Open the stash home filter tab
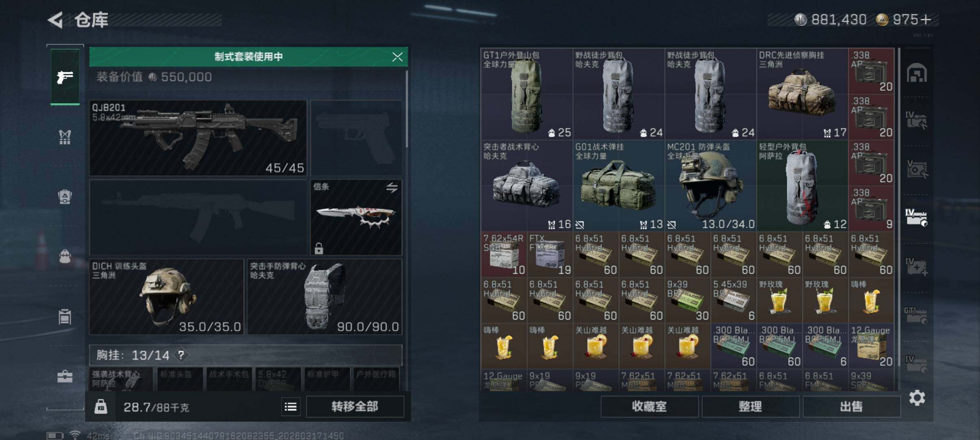 (917, 73)
